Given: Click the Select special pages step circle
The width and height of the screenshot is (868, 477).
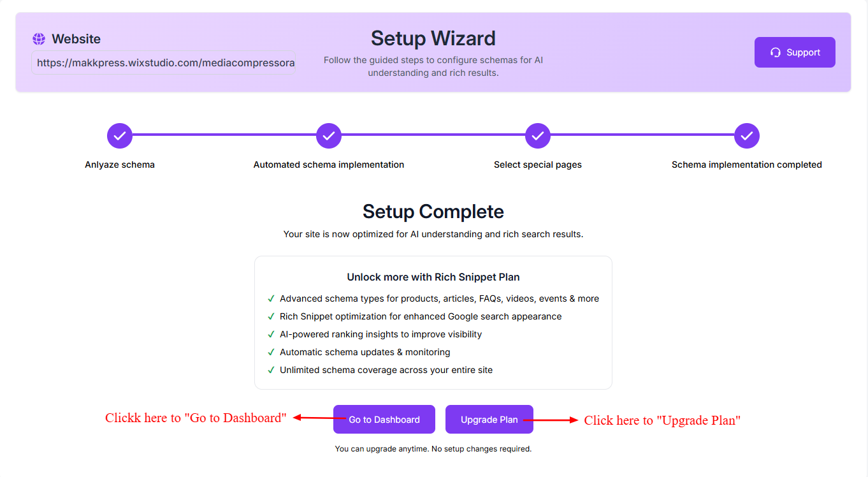Looking at the screenshot, I should (538, 135).
